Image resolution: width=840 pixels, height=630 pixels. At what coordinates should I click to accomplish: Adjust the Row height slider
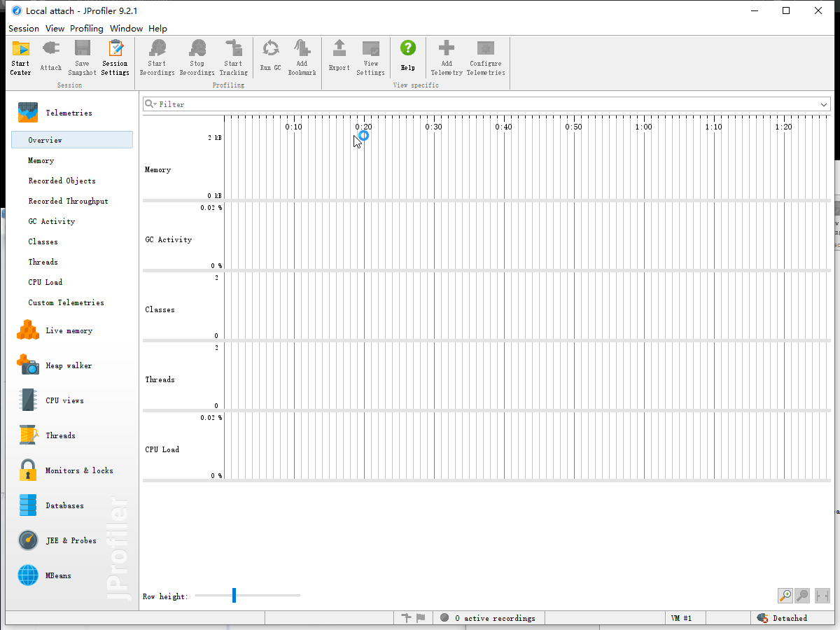coord(234,596)
